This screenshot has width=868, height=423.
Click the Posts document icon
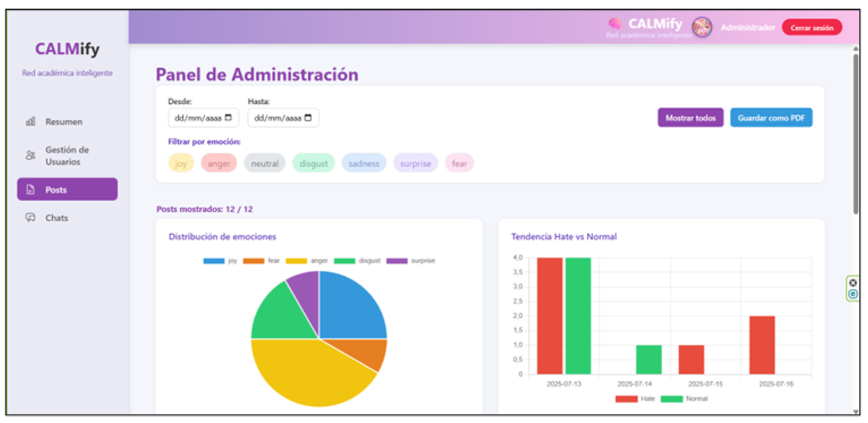[30, 190]
